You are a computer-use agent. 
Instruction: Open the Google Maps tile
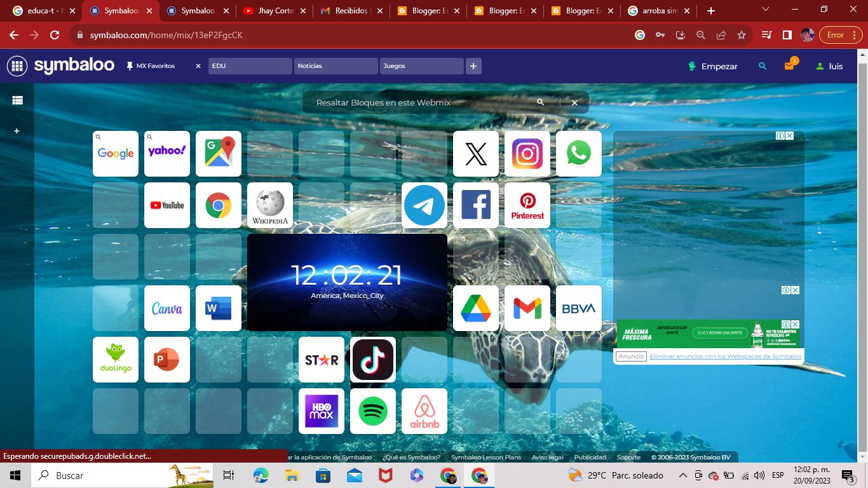click(219, 154)
